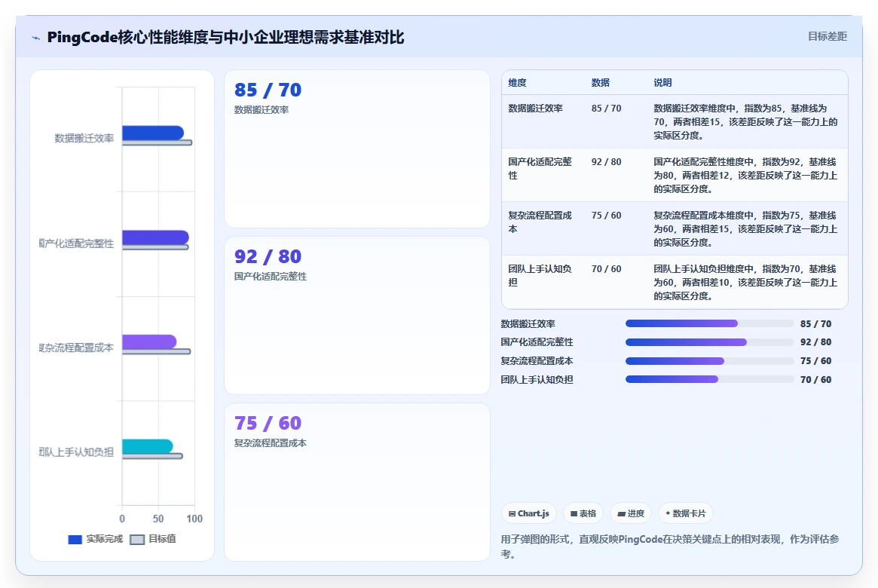Screen dimensions: 878x588
Task: Select the 75 / 60 复杂流程配置成本 card
Action: point(357,482)
